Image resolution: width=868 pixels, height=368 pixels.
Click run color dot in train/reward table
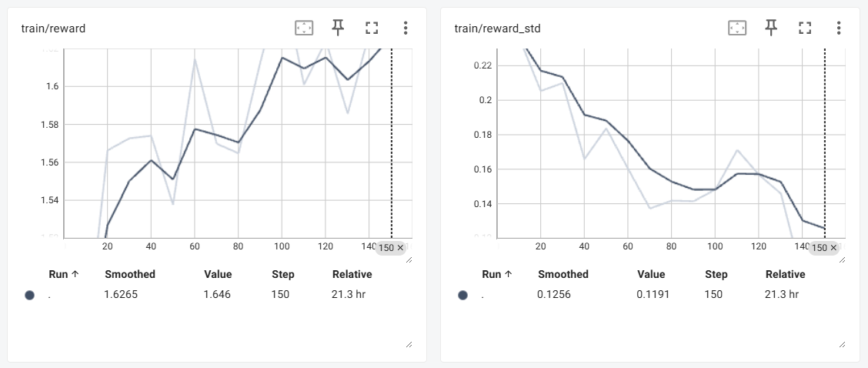coord(29,294)
